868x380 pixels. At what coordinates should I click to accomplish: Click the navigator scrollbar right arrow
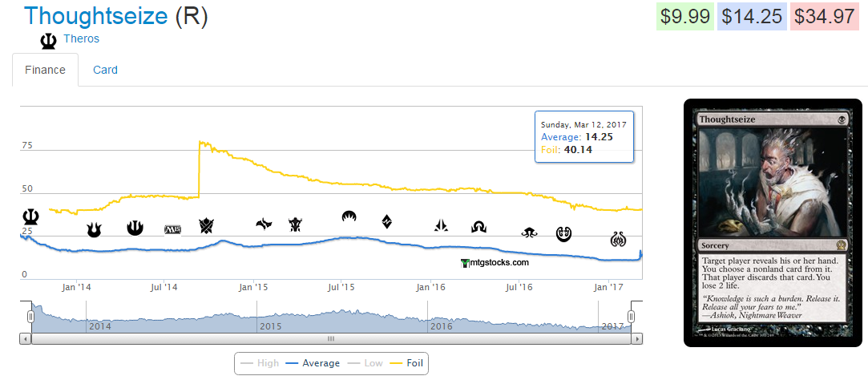point(637,338)
